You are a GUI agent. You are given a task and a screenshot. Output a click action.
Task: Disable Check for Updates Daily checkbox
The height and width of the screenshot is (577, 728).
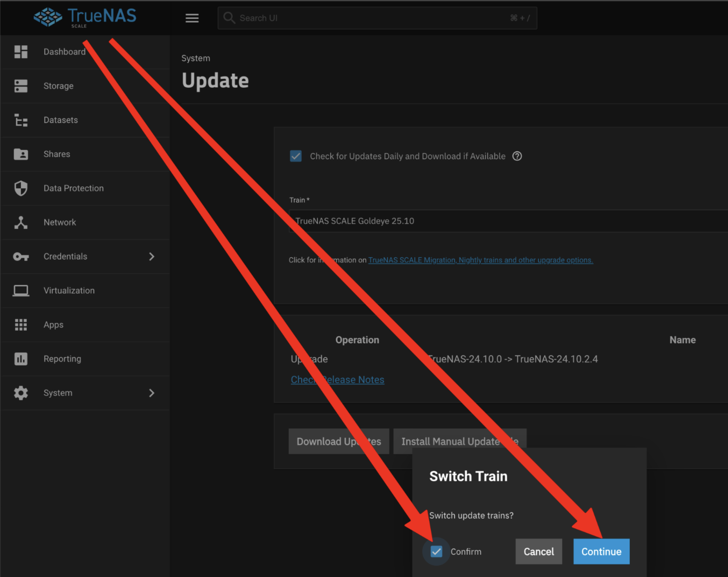coord(296,156)
